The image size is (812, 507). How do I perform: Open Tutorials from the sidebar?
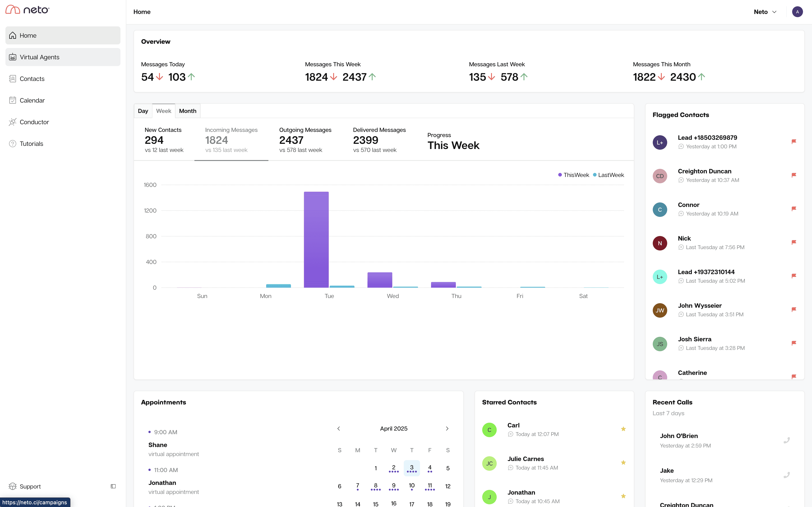coord(31,144)
